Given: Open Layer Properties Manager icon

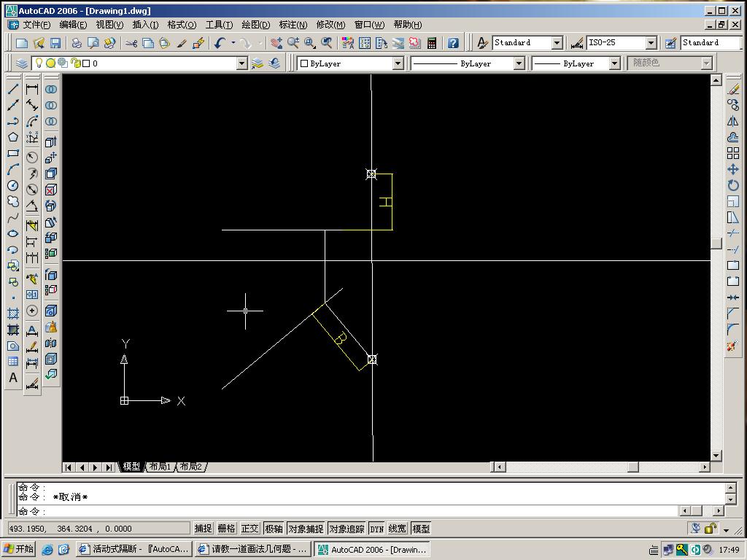Looking at the screenshot, I should 21,63.
